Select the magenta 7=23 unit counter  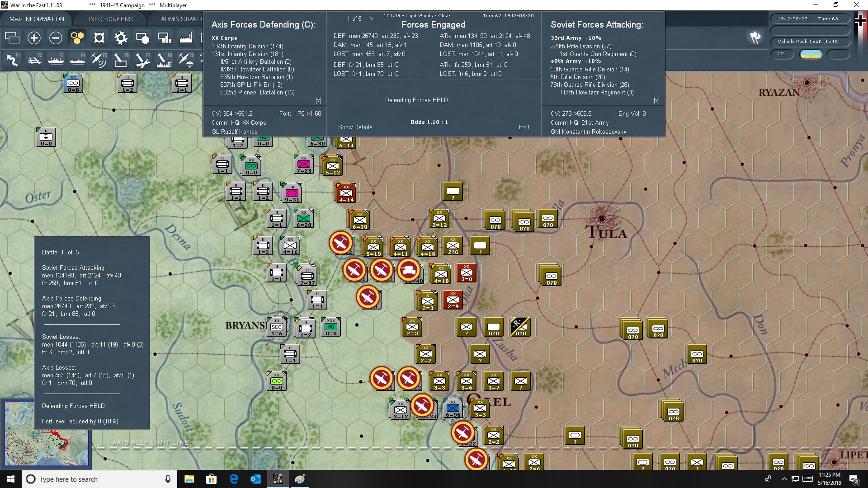coord(304,164)
